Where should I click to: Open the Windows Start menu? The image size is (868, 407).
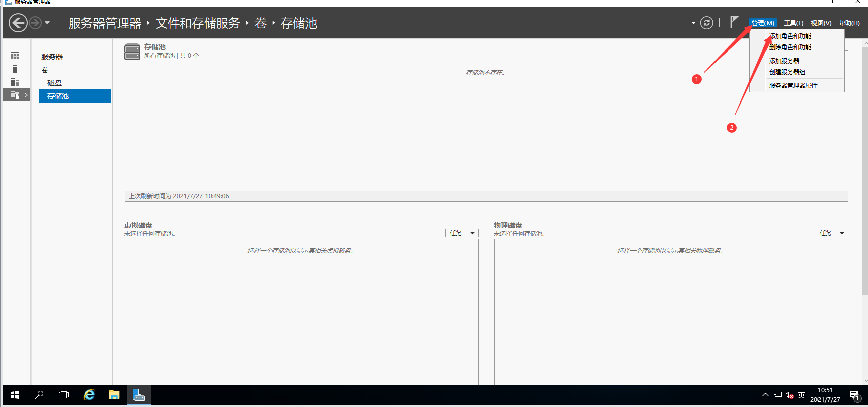pyautogui.click(x=15, y=395)
